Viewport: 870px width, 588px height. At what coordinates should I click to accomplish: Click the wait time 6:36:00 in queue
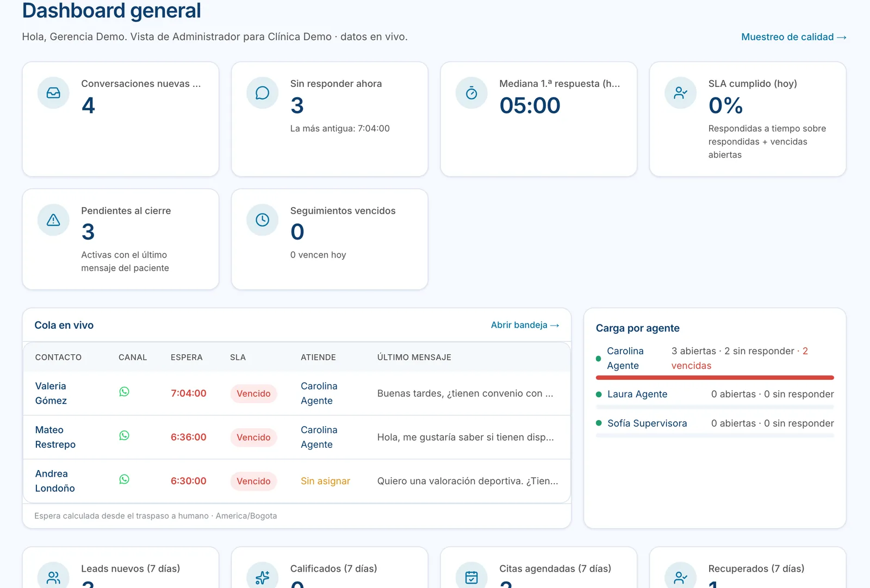point(189,437)
